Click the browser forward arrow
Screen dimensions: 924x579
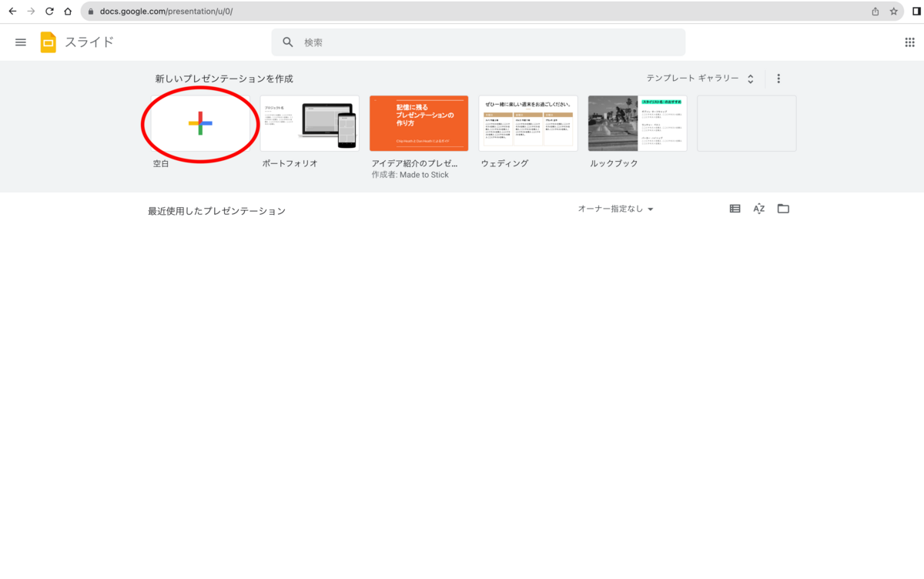(x=31, y=12)
